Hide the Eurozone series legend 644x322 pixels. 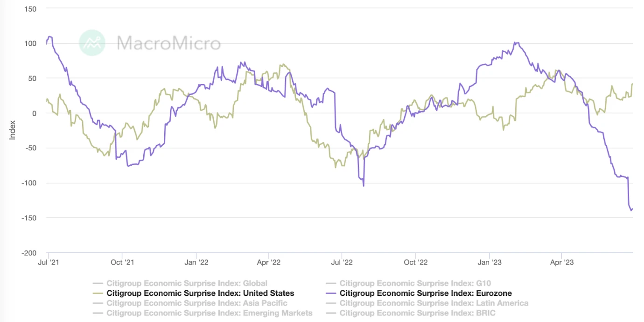pyautogui.click(x=425, y=294)
